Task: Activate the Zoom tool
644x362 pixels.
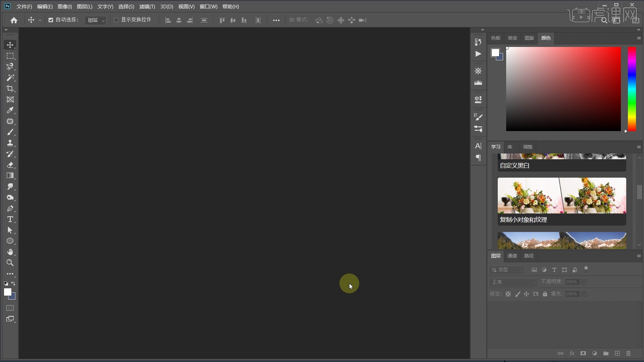Action: 10,263
